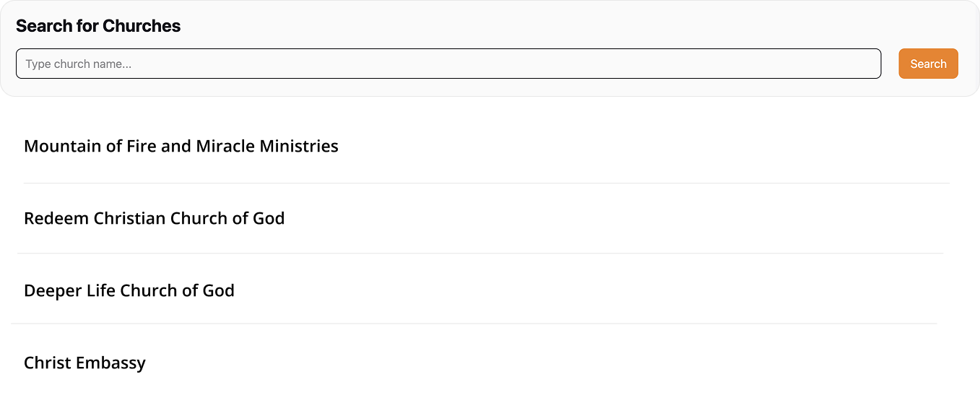Click the word 'Ministries' in first church
980x411 pixels.
[x=299, y=146]
